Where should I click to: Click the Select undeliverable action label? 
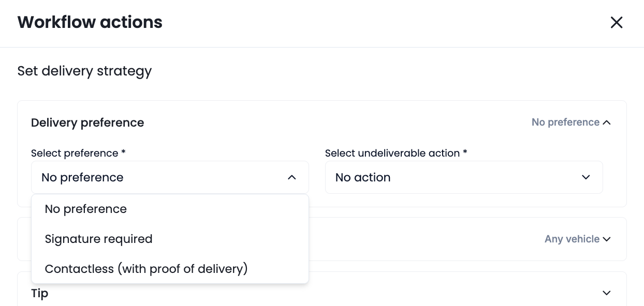pyautogui.click(x=396, y=153)
